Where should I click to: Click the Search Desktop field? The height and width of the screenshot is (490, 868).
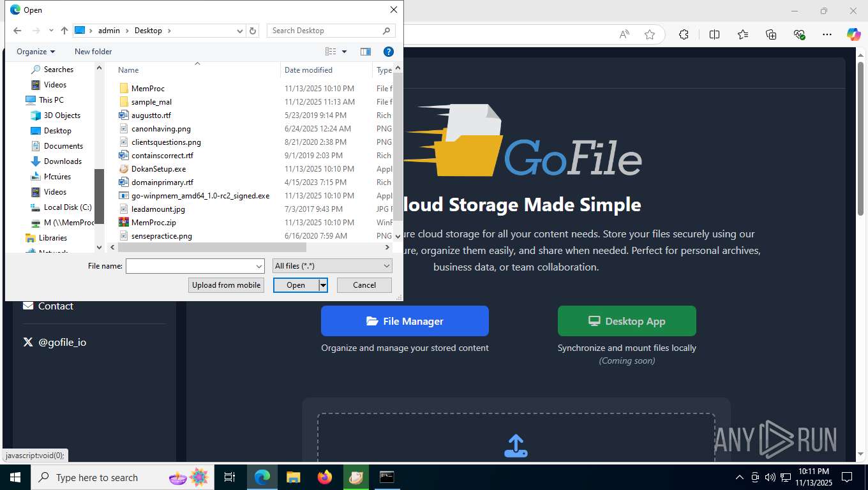click(331, 31)
